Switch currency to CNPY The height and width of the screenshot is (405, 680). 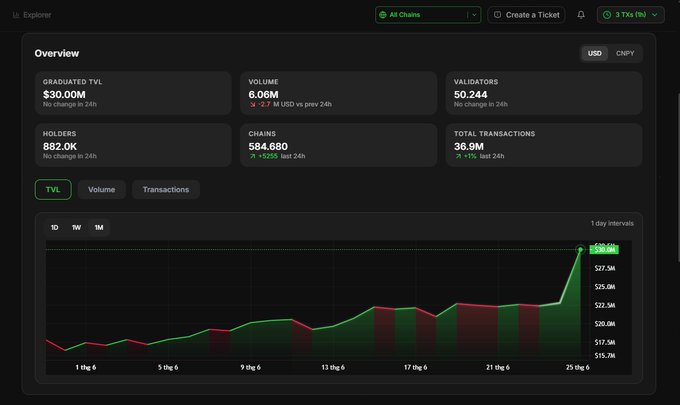625,53
